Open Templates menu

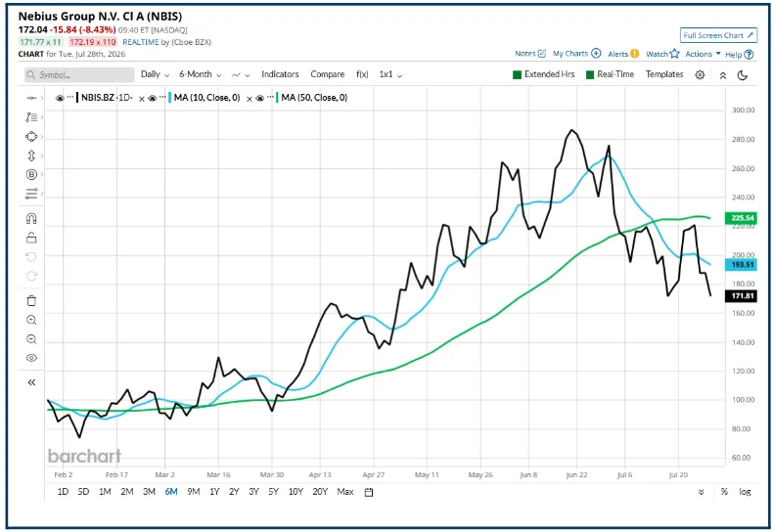point(664,74)
